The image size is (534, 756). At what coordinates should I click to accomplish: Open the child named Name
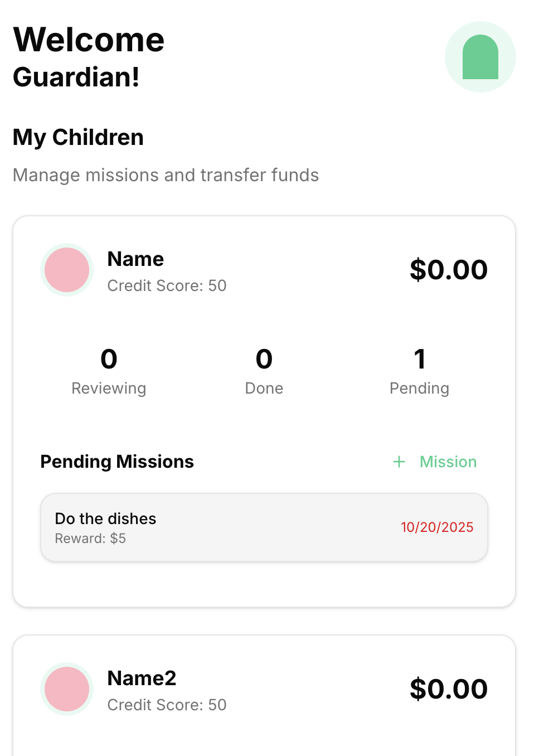pyautogui.click(x=135, y=259)
